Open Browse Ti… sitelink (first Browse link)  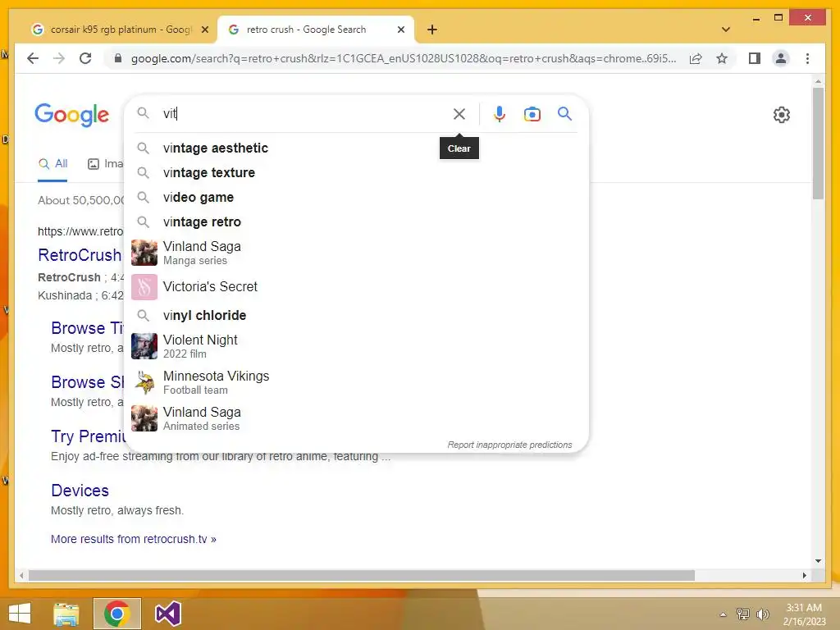click(87, 328)
